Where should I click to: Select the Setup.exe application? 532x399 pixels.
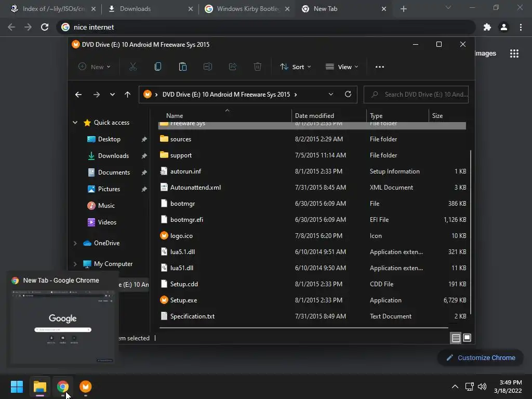click(x=312, y=300)
